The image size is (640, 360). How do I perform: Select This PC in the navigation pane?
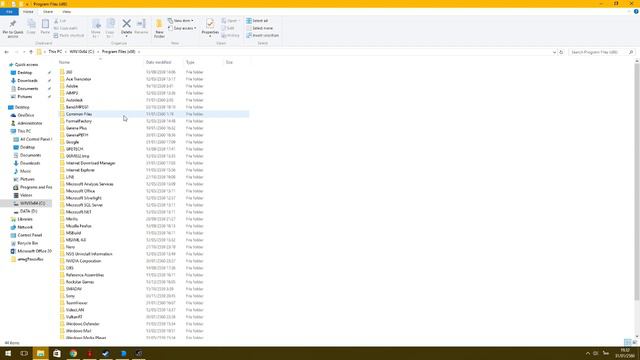tap(24, 131)
